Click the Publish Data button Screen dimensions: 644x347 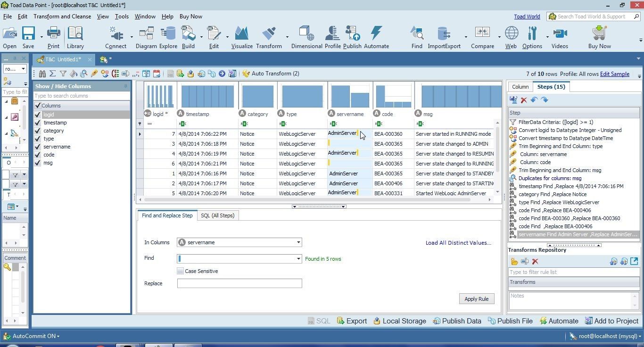click(457, 321)
